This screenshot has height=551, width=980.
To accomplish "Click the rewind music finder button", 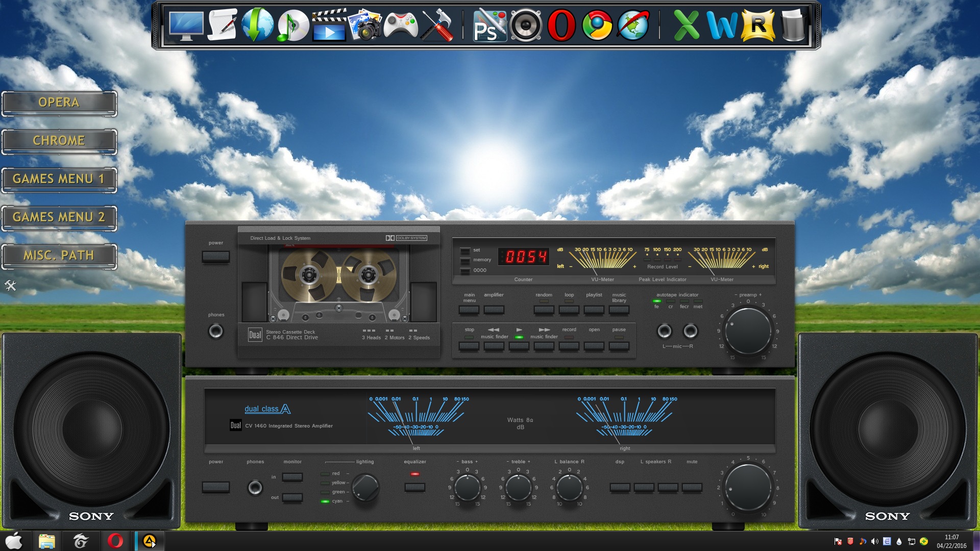I will 494,346.
